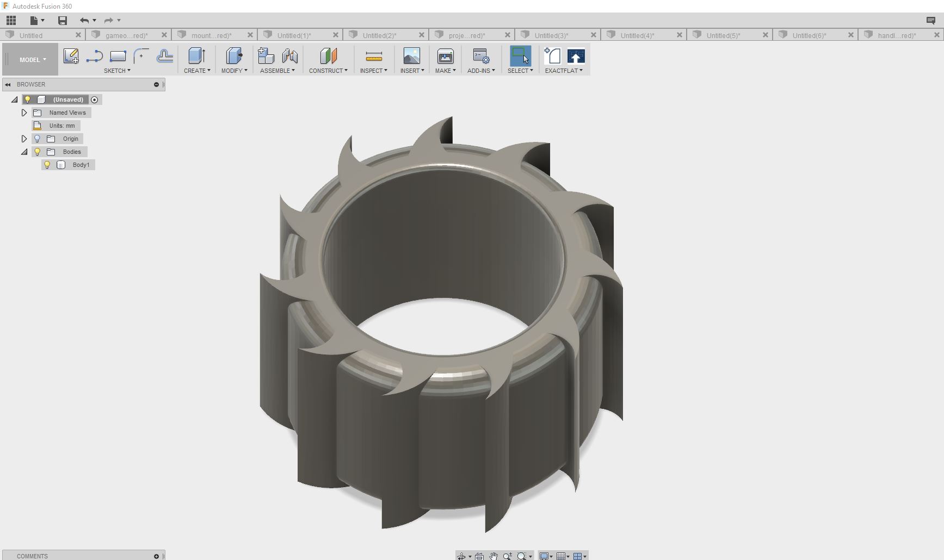Click the New Component icon in Assemble
The image size is (944, 560).
coord(266,56)
